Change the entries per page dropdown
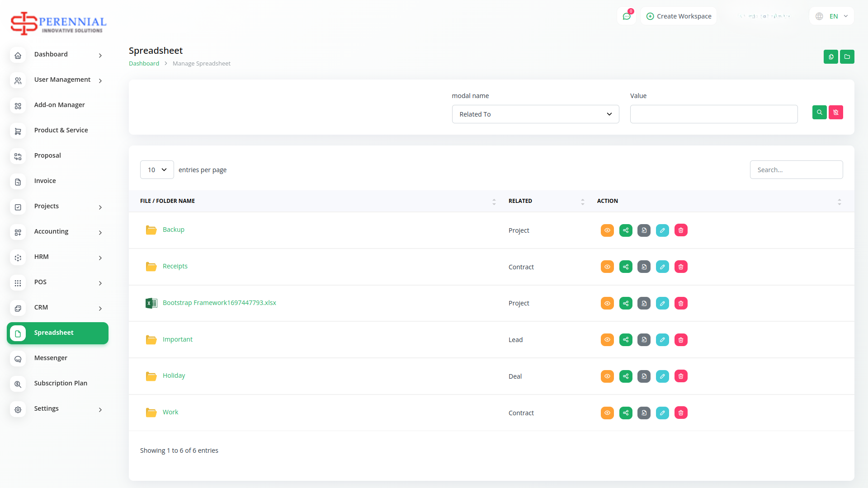Image resolution: width=868 pixels, height=488 pixels. [x=157, y=170]
